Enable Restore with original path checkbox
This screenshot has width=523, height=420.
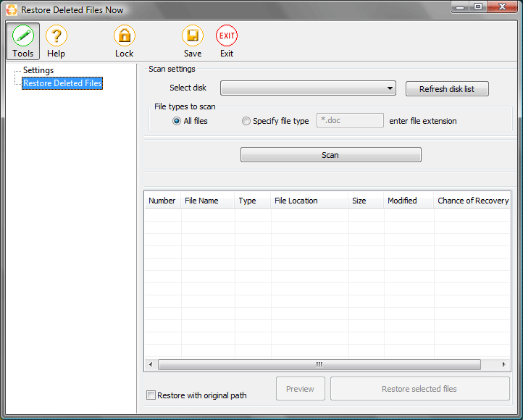(x=151, y=395)
